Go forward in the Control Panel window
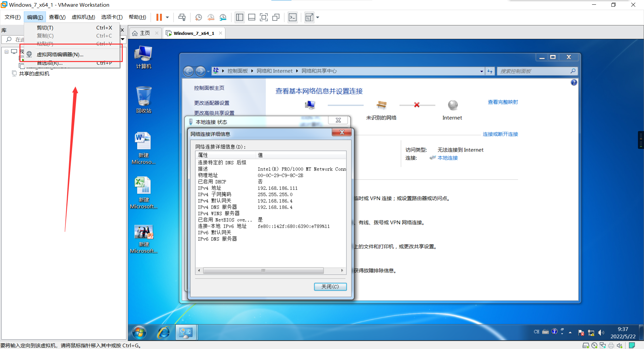This screenshot has height=349, width=644. click(x=200, y=71)
